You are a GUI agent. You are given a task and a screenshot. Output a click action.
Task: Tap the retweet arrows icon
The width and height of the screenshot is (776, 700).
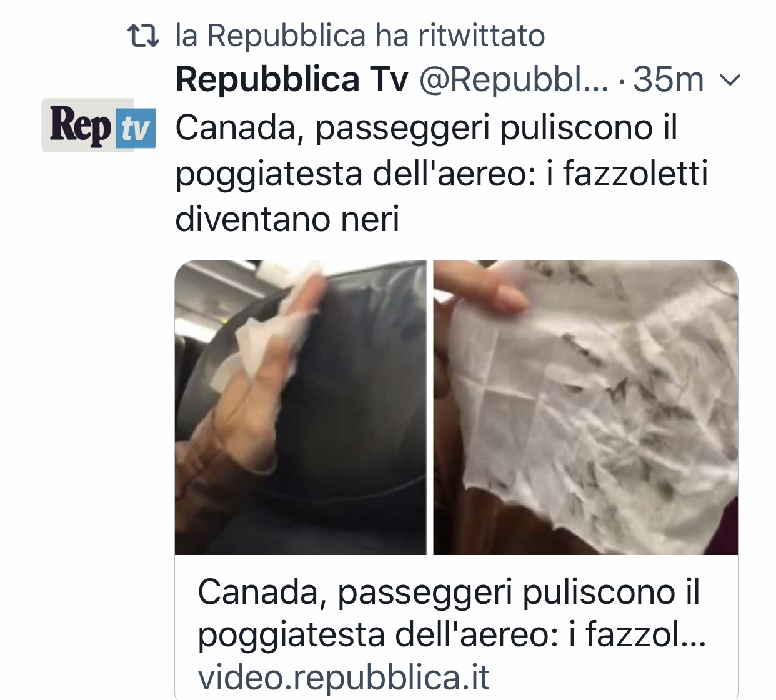pos(143,36)
